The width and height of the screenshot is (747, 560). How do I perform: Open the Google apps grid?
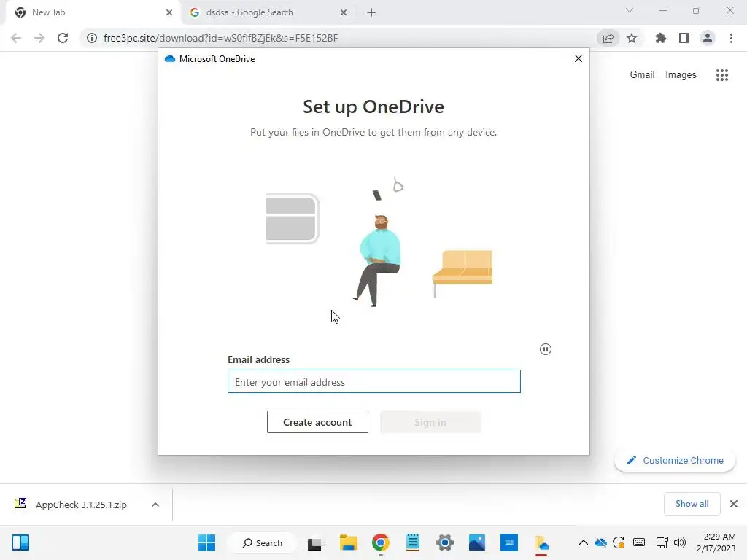pyautogui.click(x=722, y=75)
